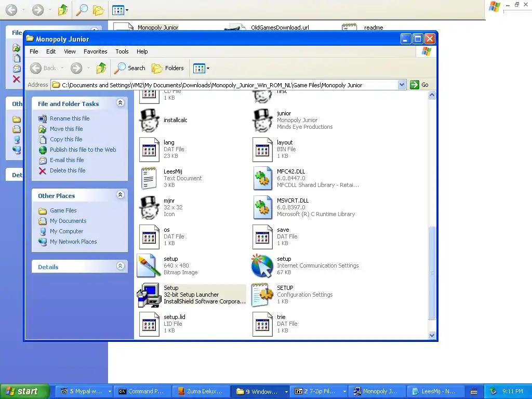This screenshot has width=532, height=399.
Task: Open the Help menu
Action: click(142, 51)
